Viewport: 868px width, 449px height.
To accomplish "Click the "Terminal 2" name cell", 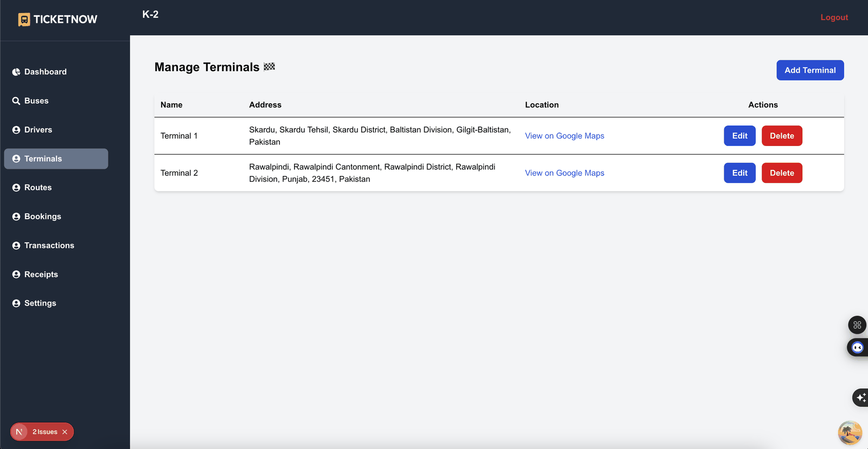I will point(179,173).
